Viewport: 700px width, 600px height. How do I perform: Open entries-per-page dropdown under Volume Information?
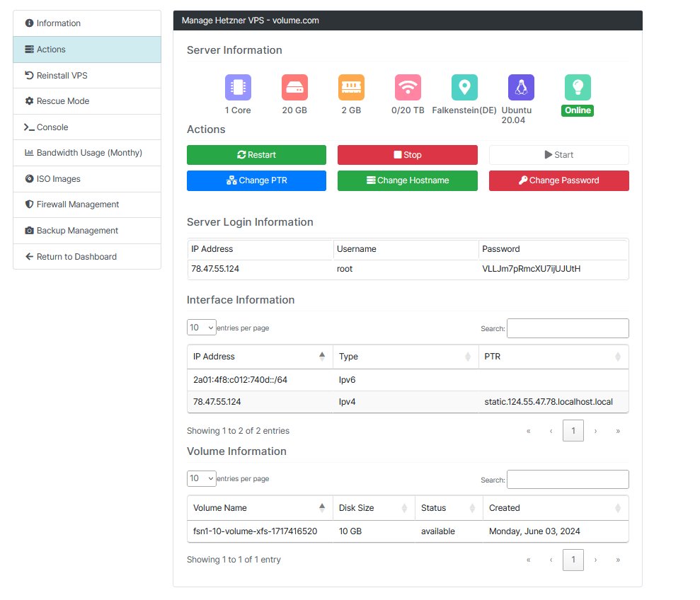(x=201, y=479)
